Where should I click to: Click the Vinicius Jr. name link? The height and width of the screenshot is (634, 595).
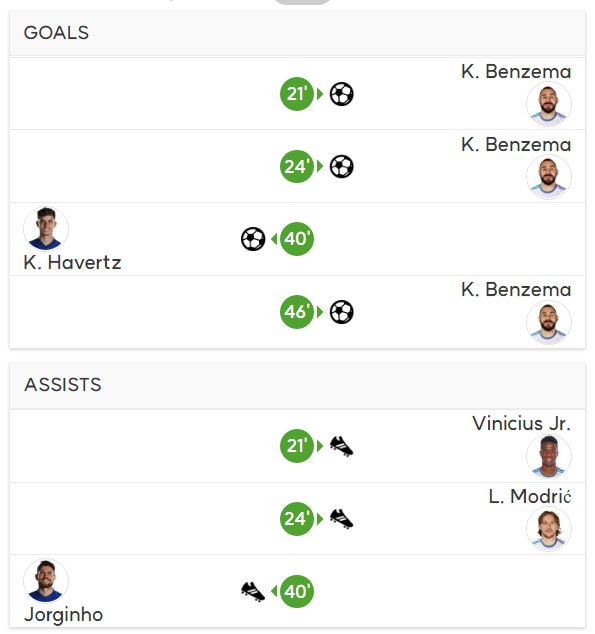click(x=521, y=423)
